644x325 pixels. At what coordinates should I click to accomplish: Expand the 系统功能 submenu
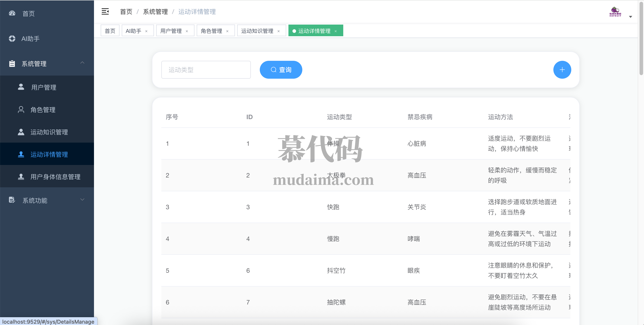82,200
